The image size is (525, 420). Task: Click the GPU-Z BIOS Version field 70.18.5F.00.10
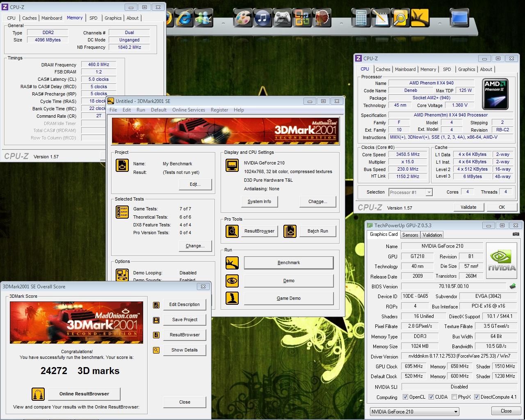(454, 286)
